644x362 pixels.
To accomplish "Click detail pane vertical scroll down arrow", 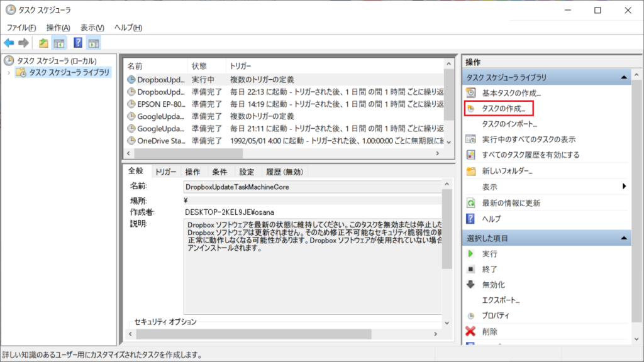I will [447, 323].
